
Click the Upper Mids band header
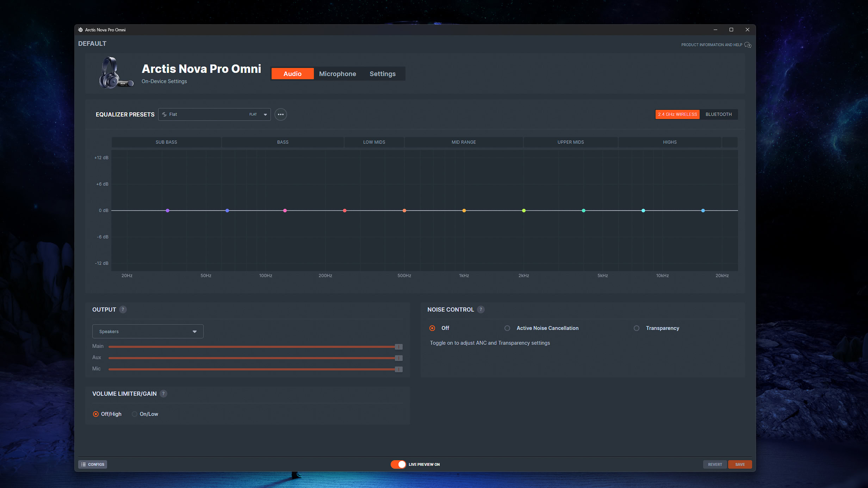coord(571,142)
